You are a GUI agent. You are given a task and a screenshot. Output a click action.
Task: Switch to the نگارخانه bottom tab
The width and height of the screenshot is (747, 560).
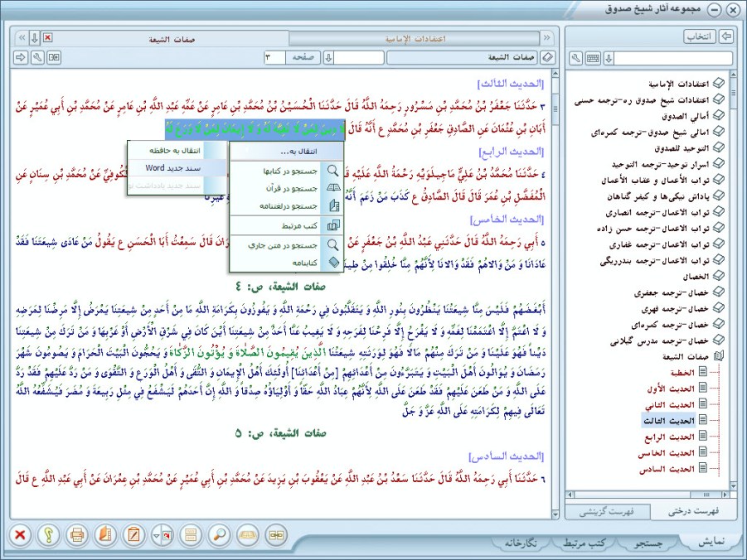[x=521, y=543]
